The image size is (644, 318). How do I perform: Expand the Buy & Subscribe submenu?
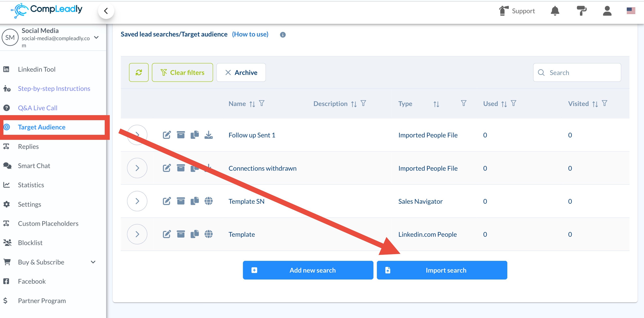point(93,262)
